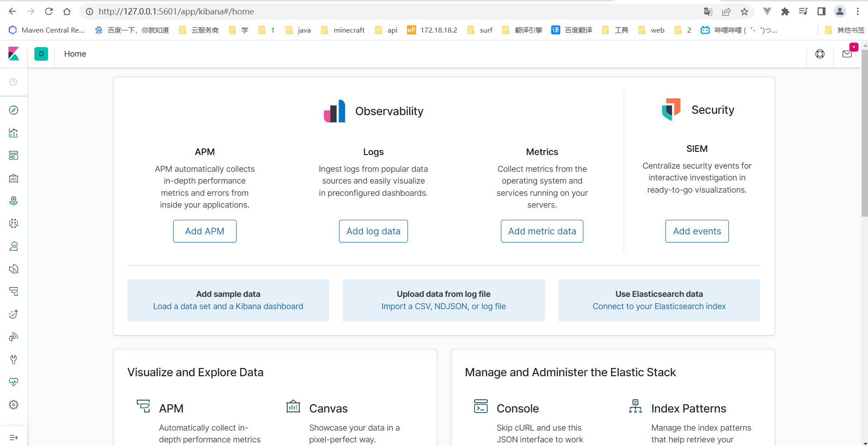Click the Add log data button

click(373, 231)
